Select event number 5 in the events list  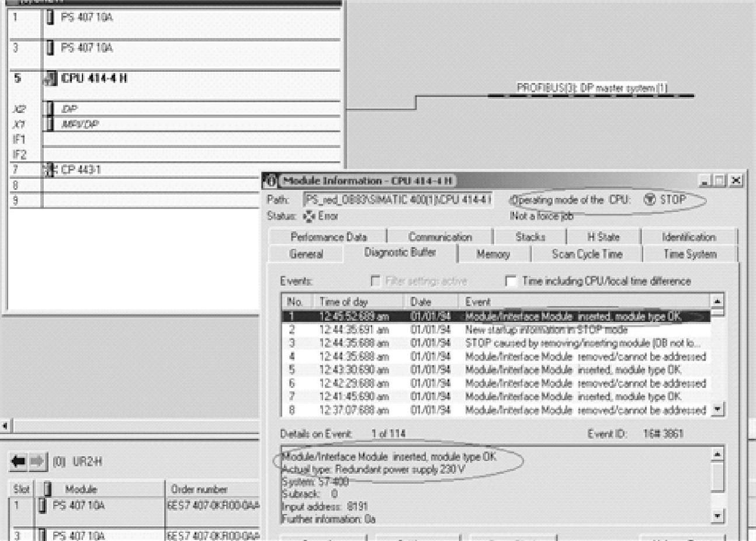coord(496,370)
